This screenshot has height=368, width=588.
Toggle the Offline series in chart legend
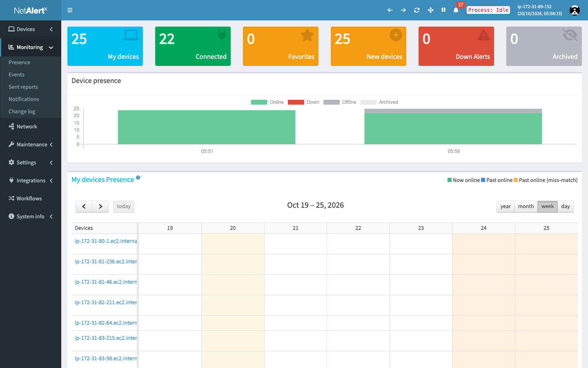tap(340, 102)
